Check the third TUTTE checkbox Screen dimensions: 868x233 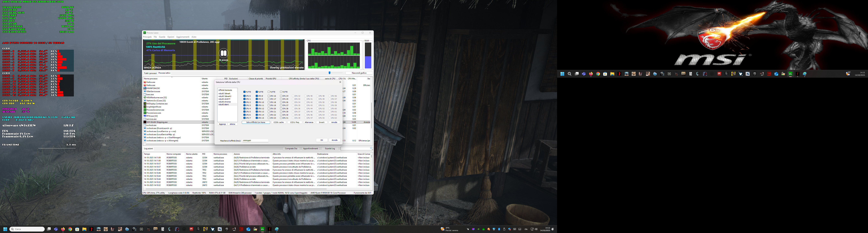(268, 92)
